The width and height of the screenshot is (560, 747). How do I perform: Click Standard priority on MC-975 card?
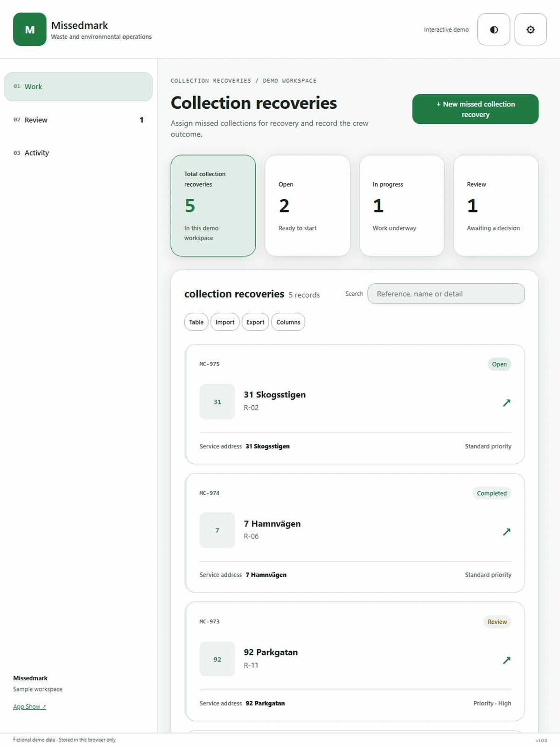pos(488,446)
